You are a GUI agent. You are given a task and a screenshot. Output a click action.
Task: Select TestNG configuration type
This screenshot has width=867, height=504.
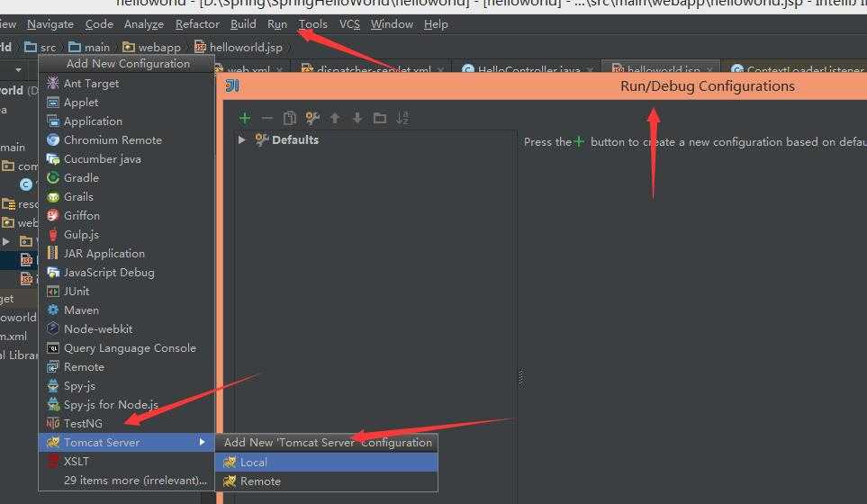[127, 423]
